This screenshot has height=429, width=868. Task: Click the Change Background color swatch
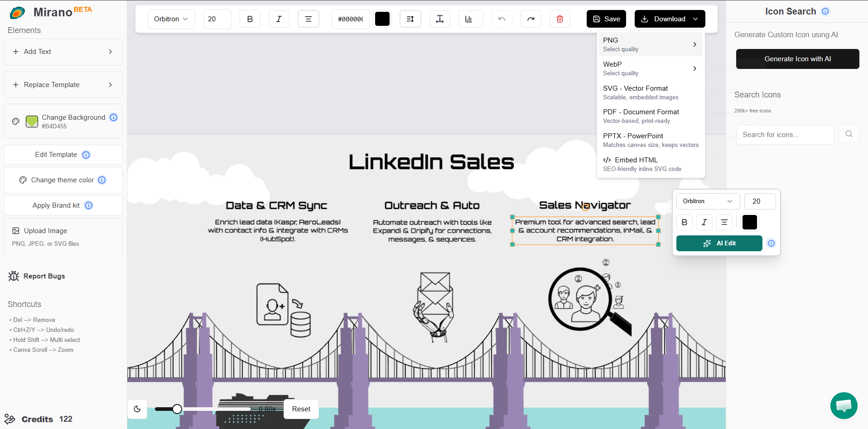tap(31, 121)
